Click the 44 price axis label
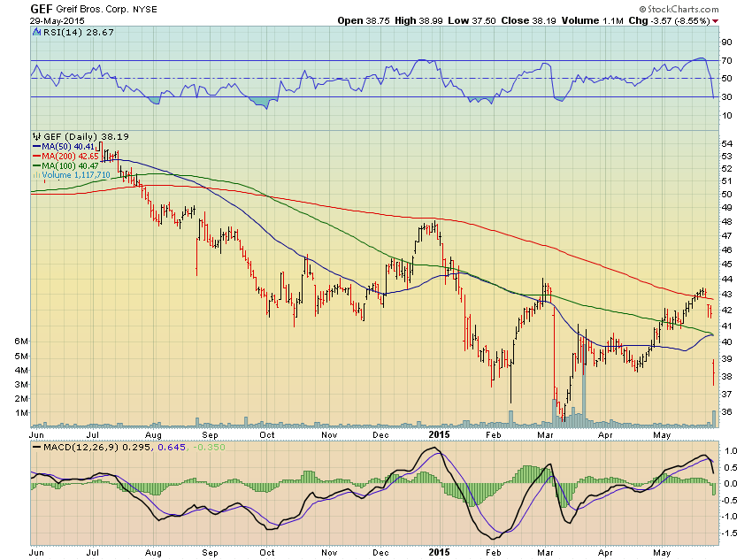Image resolution: width=752 pixels, height=560 pixels. [727, 280]
